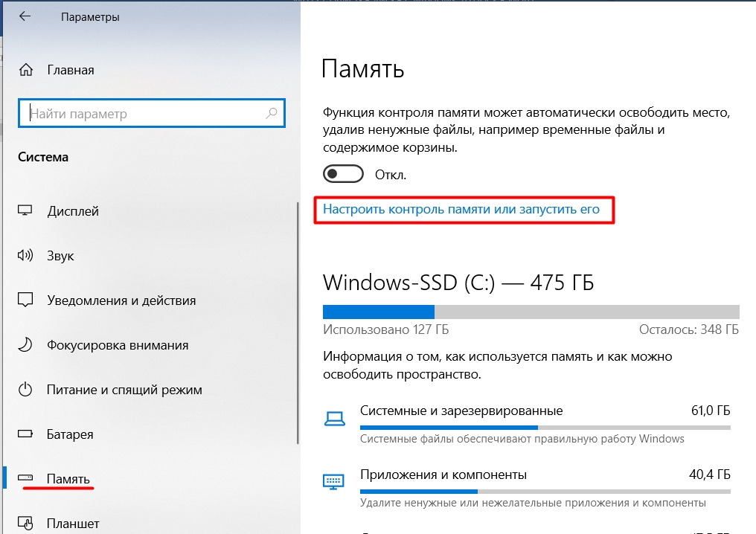This screenshot has height=534, width=756.
Task: Click the Планшет tablet icon
Action: (x=25, y=523)
